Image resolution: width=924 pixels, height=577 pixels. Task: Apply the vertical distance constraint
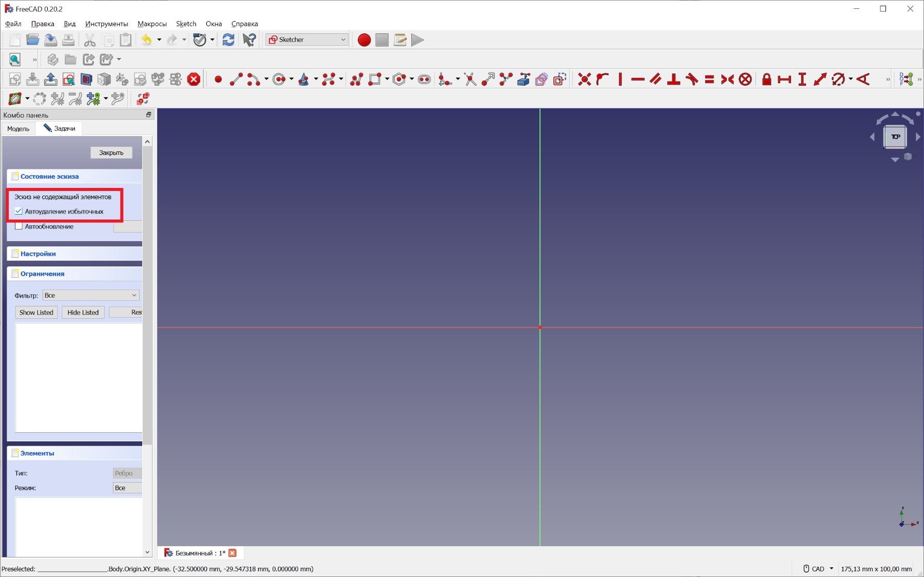tap(802, 79)
